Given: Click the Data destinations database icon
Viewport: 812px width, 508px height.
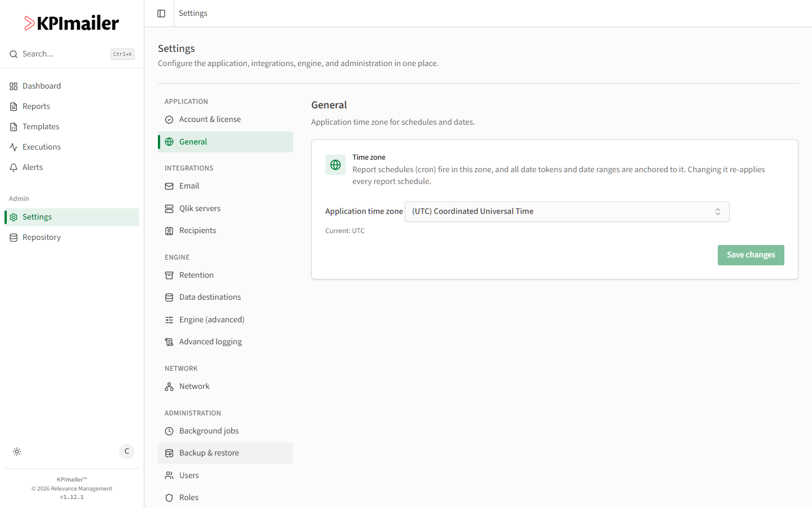Looking at the screenshot, I should point(169,297).
